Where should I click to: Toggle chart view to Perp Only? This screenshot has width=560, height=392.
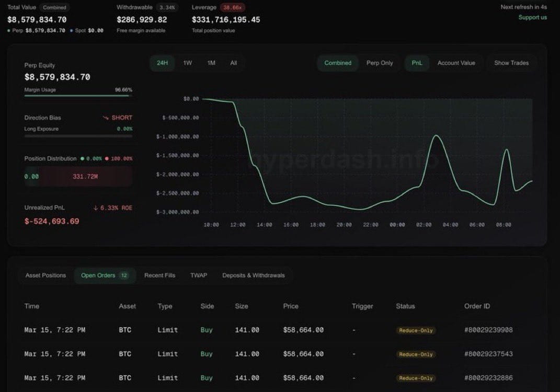pyautogui.click(x=380, y=63)
